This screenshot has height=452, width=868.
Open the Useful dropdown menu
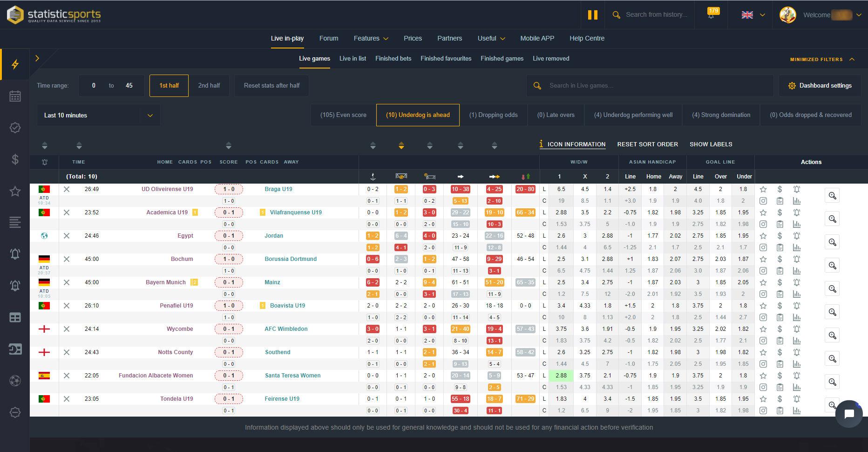(x=491, y=38)
